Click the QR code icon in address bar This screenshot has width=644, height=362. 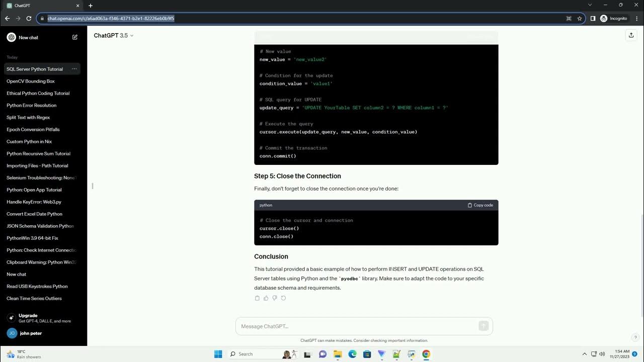[569, 18]
